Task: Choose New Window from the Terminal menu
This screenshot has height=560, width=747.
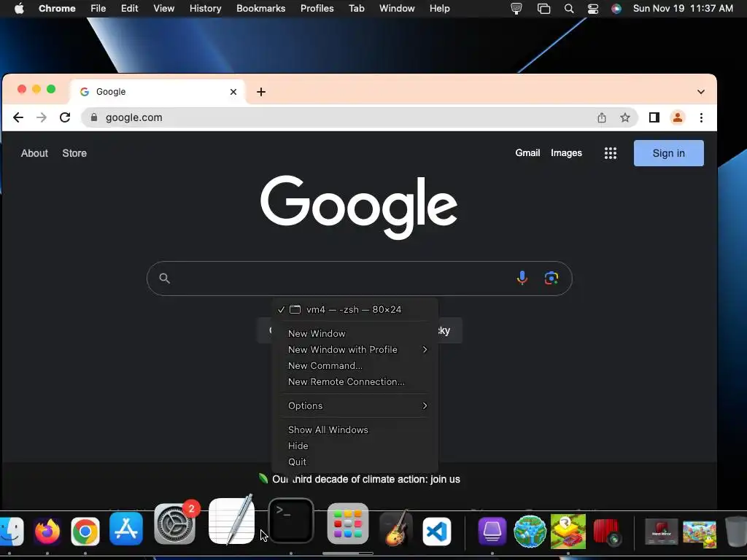Action: (355, 333)
